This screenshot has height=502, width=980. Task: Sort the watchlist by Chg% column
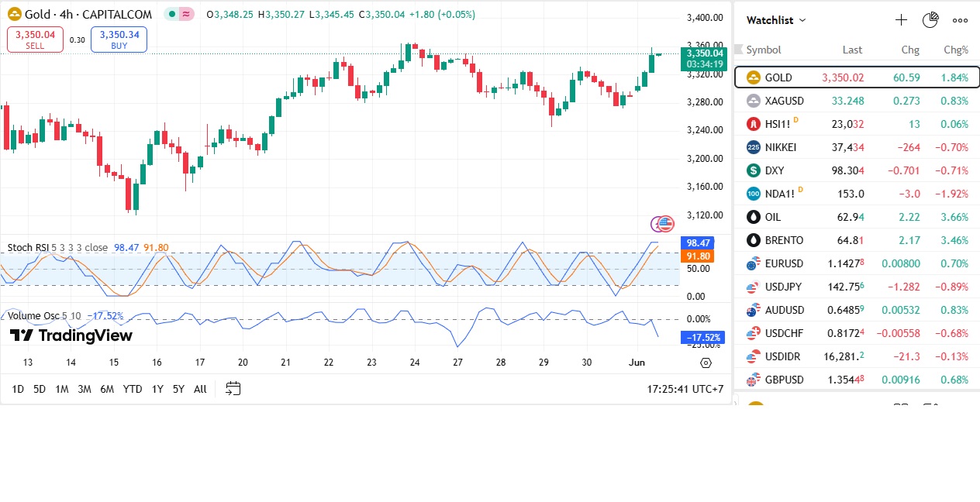955,50
